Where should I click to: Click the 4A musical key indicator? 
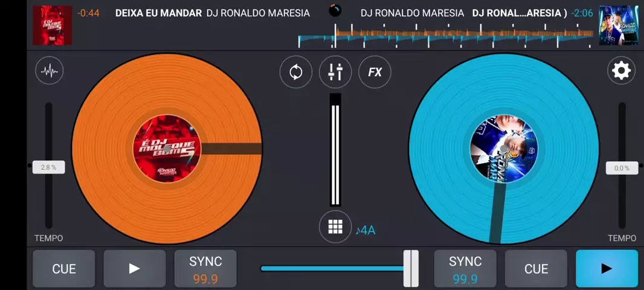point(365,230)
